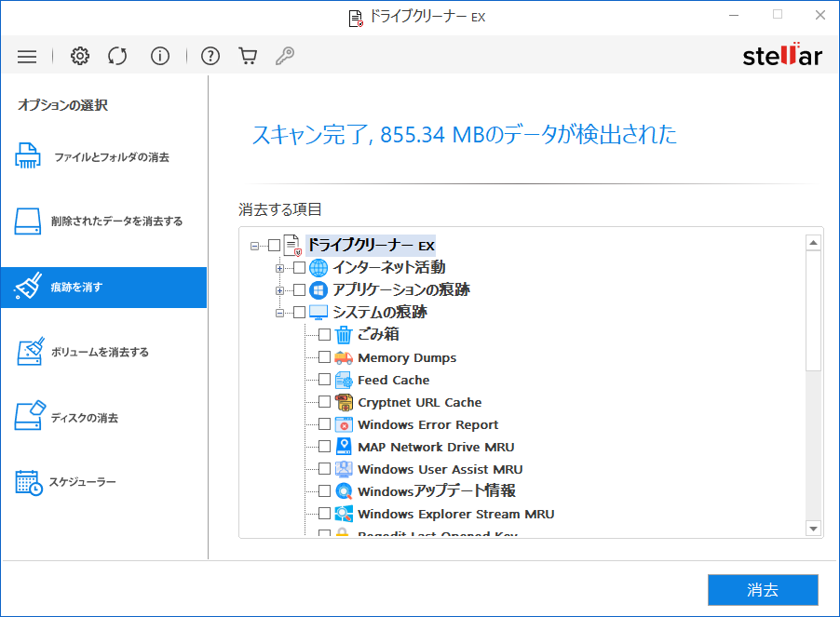Enable the Feed Cache checkbox
840x617 pixels.
point(323,380)
